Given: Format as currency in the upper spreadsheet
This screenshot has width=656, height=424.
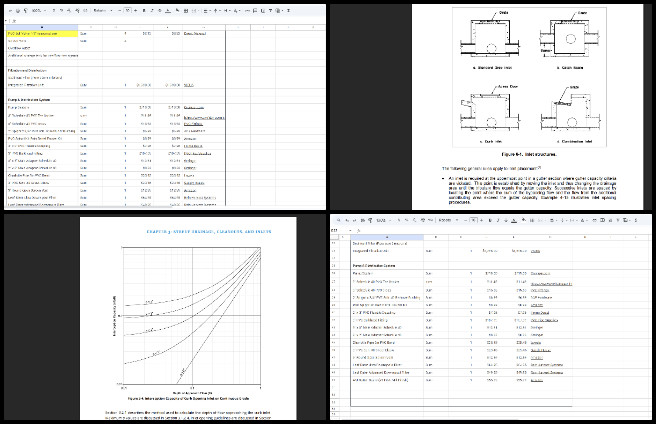Looking at the screenshot, I should [54, 10].
